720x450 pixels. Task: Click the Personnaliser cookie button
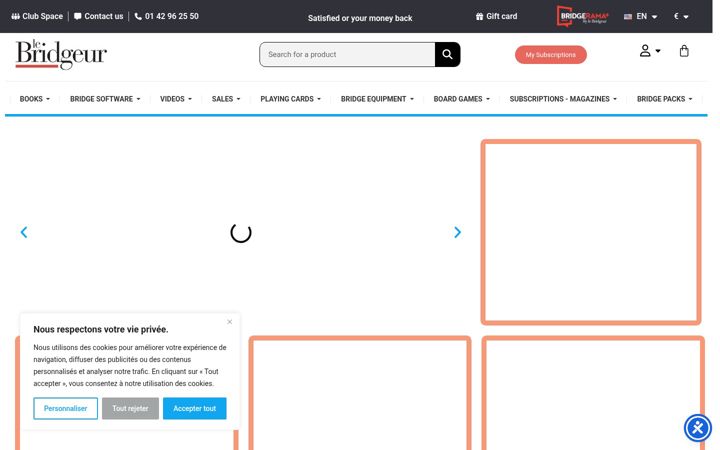click(x=66, y=408)
